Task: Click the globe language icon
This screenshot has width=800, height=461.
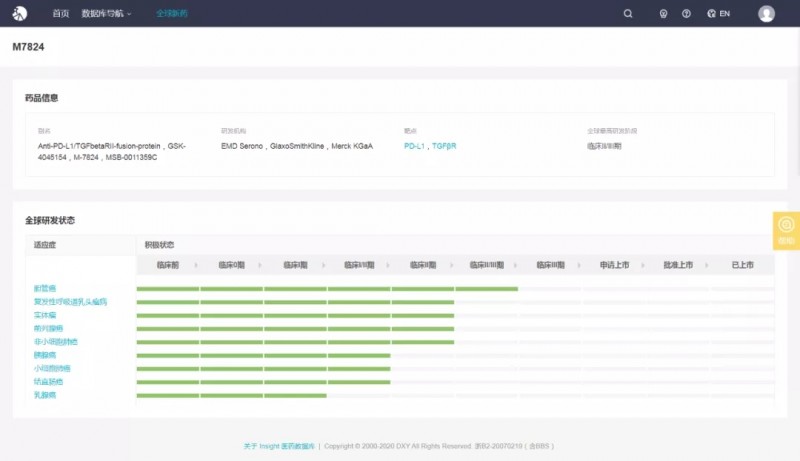Action: tap(711, 14)
